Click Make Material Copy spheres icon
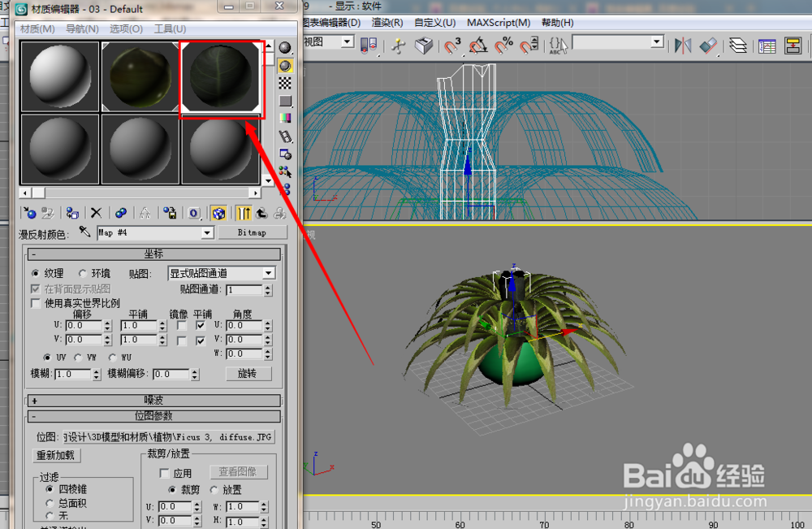 (121, 213)
